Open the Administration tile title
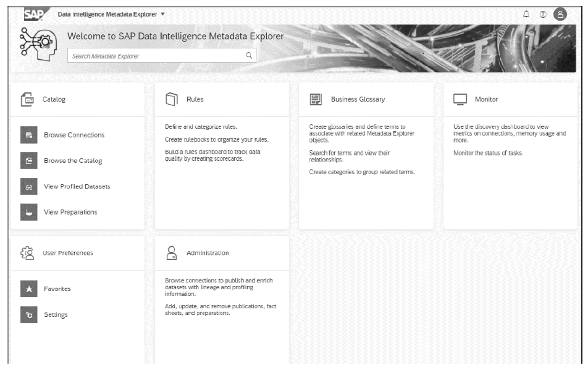 pos(207,253)
